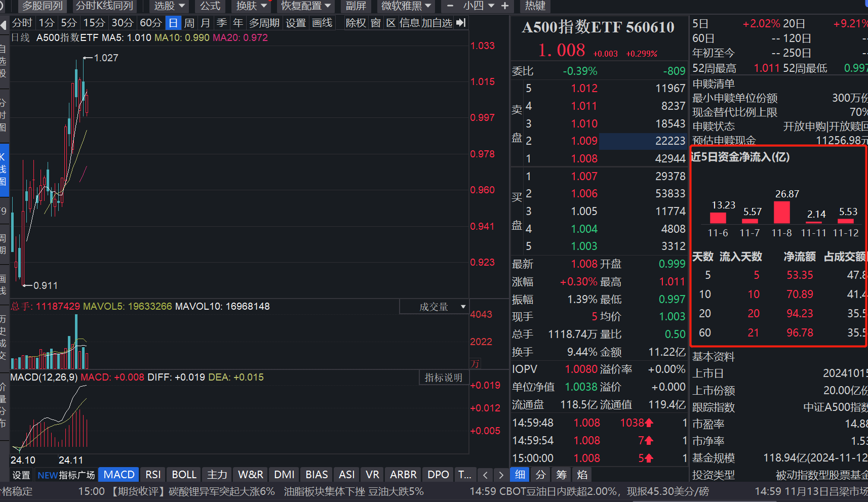Open the 焰 flame chart icon
This screenshot has width=868, height=502.
coord(582,475)
